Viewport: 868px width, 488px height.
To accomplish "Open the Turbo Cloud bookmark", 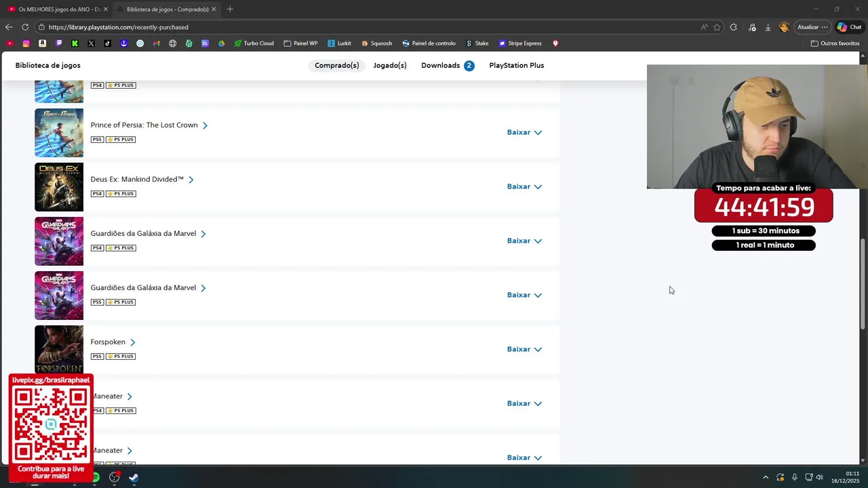I will 254,43.
